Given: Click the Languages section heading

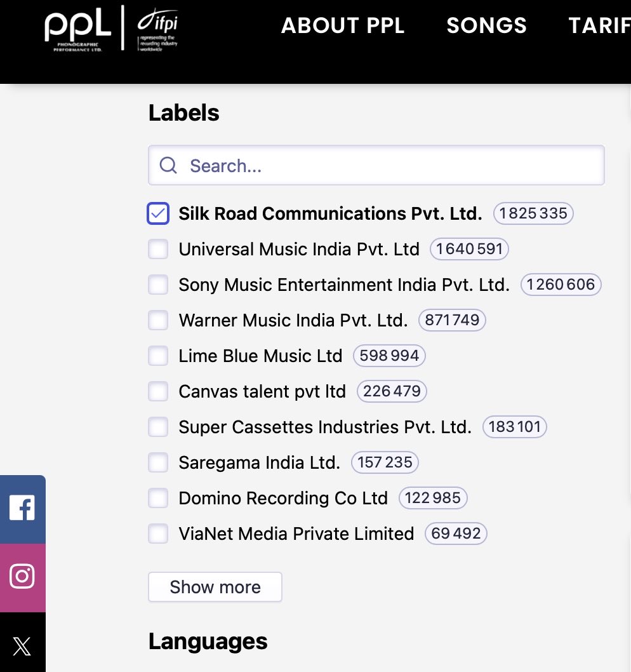Looking at the screenshot, I should coord(208,642).
